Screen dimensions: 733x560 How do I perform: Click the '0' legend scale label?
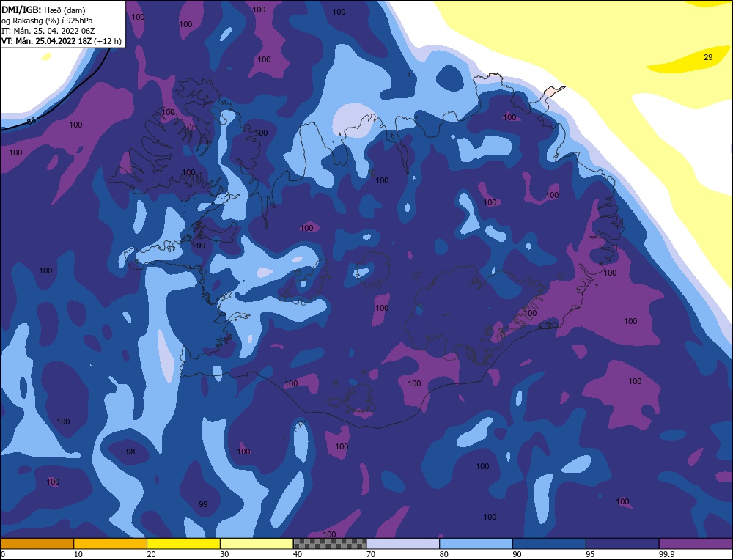(x=3, y=554)
